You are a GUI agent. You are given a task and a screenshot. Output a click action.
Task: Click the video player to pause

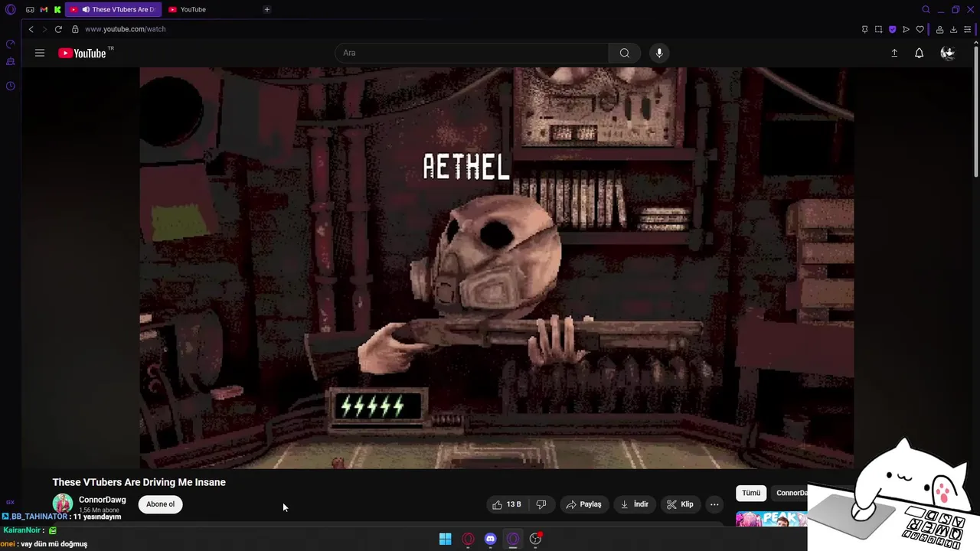tap(496, 268)
